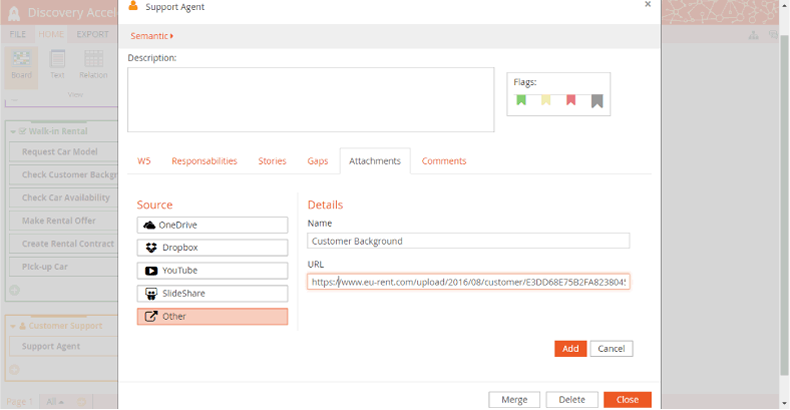Choose Dropbox as attachment source

[212, 248]
